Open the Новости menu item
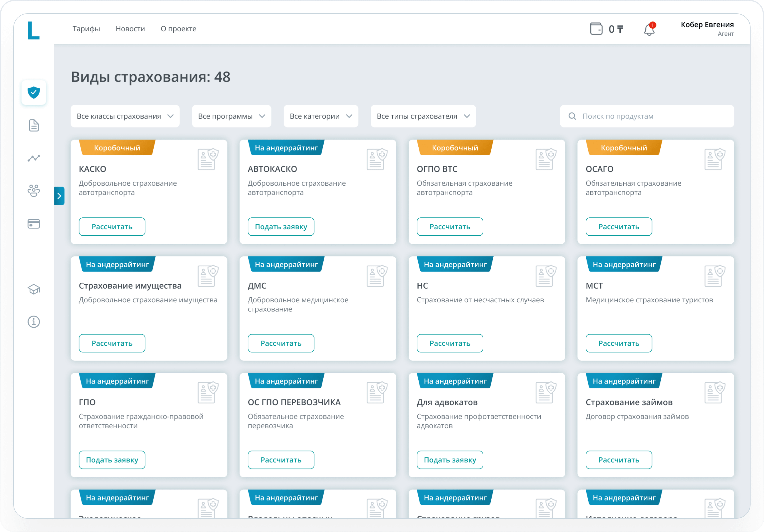Screen dimensions: 764x532 [x=130, y=29]
